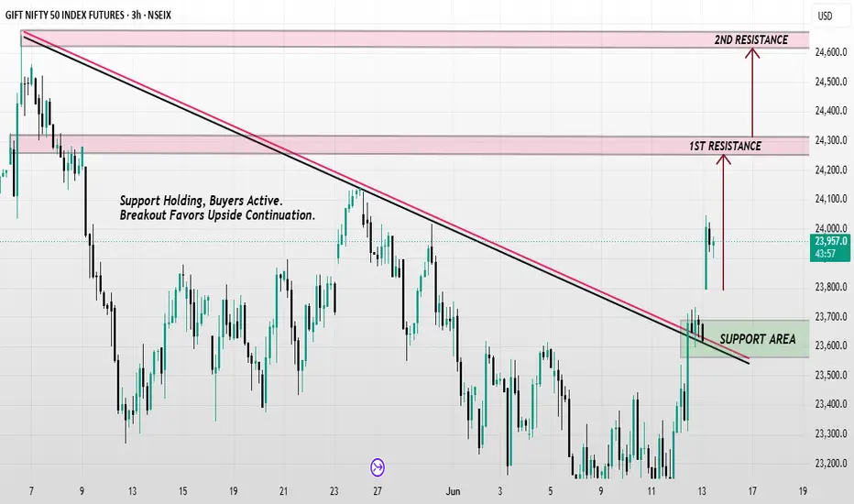Select the 2ND RESISTANCE label
The image size is (854, 504).
point(751,39)
